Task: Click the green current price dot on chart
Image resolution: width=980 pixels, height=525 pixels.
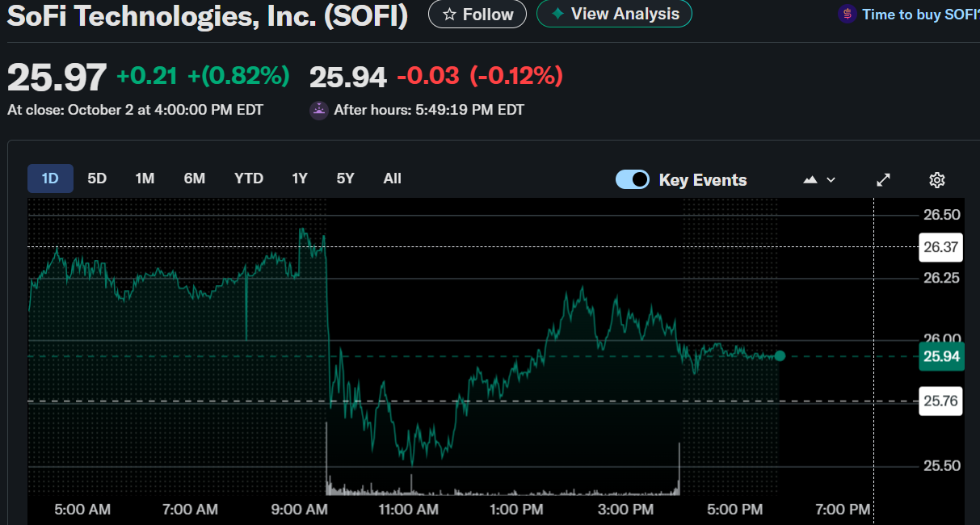Action: click(780, 355)
